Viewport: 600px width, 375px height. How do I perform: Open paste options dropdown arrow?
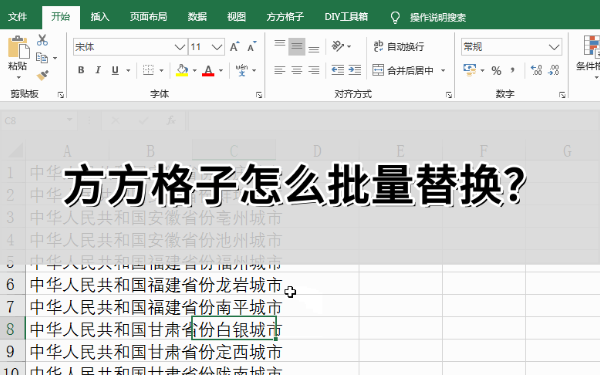click(18, 78)
